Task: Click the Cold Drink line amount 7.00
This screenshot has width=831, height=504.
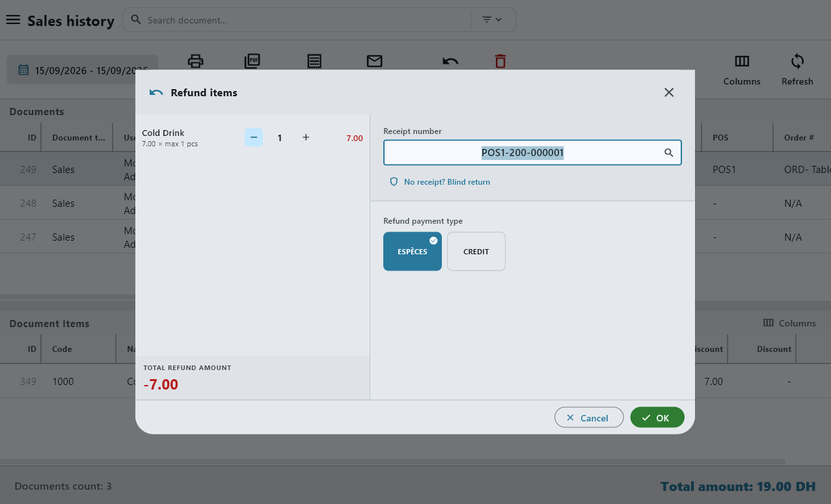Action: [x=355, y=138]
